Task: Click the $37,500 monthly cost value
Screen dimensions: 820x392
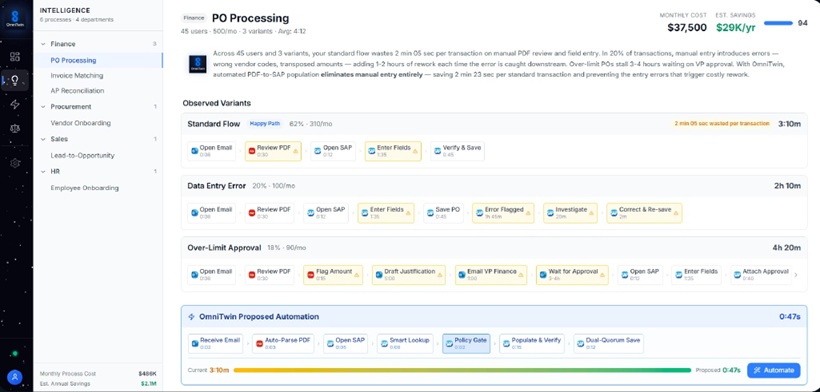Action: coord(687,28)
